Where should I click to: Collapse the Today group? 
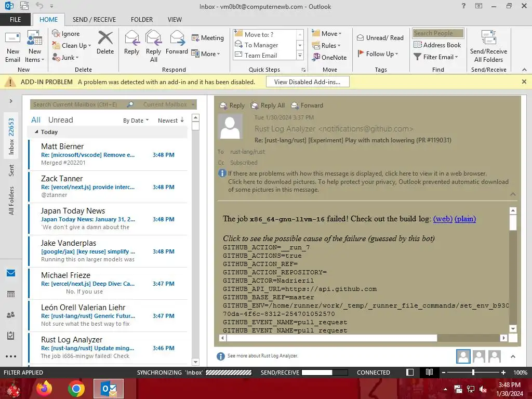point(37,131)
